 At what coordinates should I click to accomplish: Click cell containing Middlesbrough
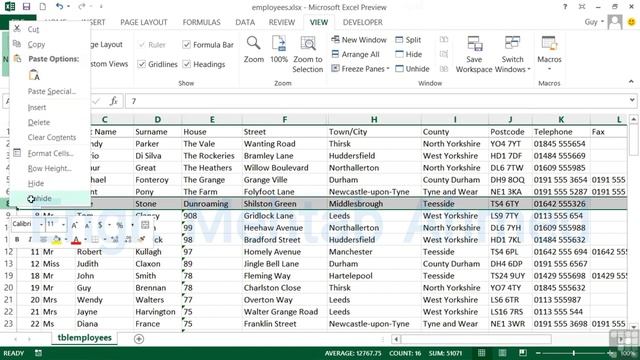coord(374,204)
